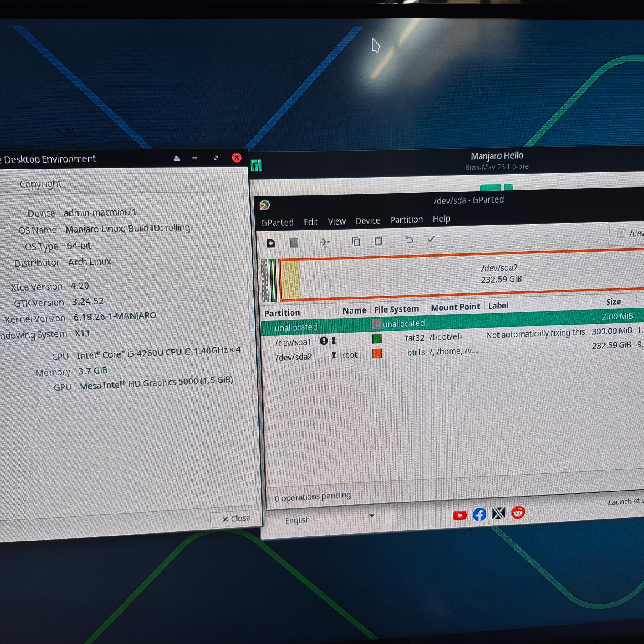This screenshot has height=644, width=644.
Task: Click 'Mesa Intel HD Graphics 5000' GPU value
Action: (x=156, y=383)
